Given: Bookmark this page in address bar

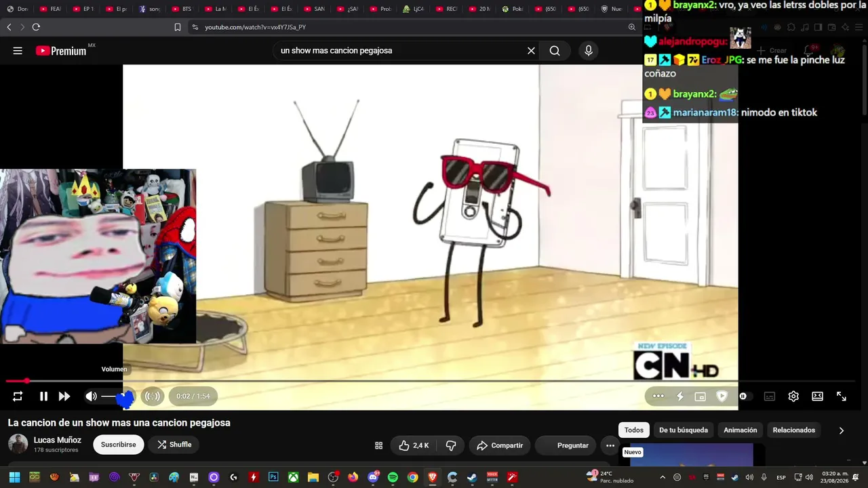Looking at the screenshot, I should [178, 27].
